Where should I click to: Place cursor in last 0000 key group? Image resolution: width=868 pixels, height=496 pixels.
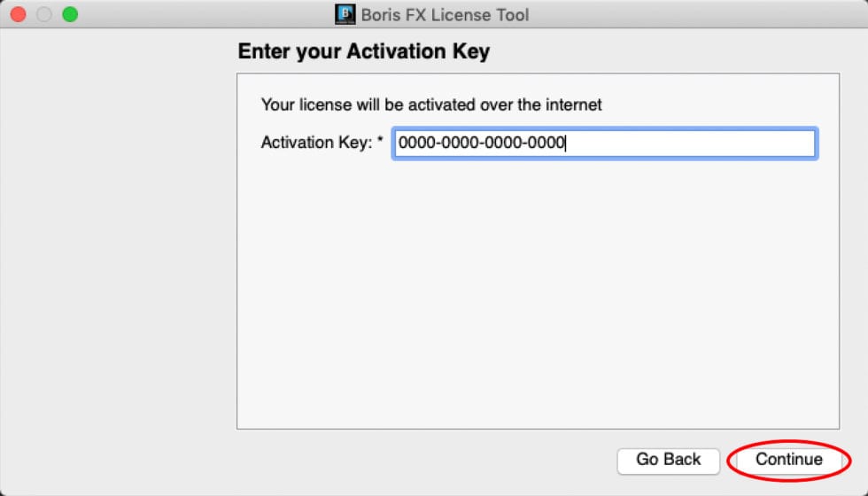click(546, 143)
